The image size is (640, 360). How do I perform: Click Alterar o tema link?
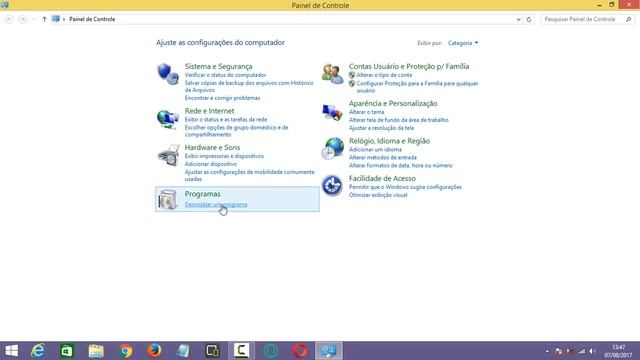[366, 112]
